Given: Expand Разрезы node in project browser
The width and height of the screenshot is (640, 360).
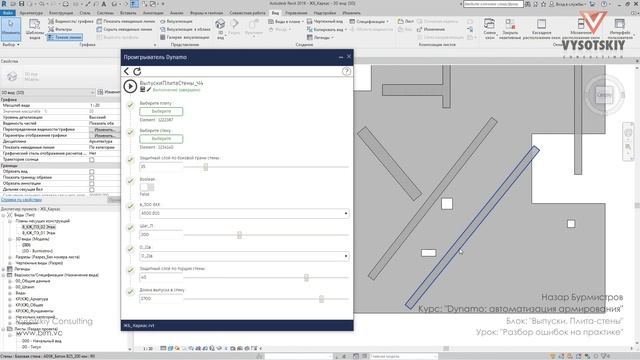Looking at the screenshot, I should click(x=10, y=257).
